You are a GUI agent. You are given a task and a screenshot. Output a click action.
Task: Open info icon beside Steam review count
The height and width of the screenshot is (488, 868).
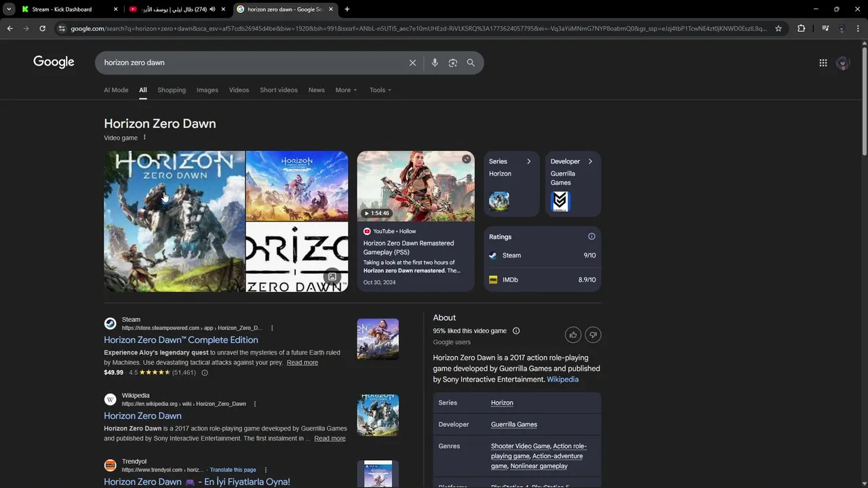(x=205, y=373)
